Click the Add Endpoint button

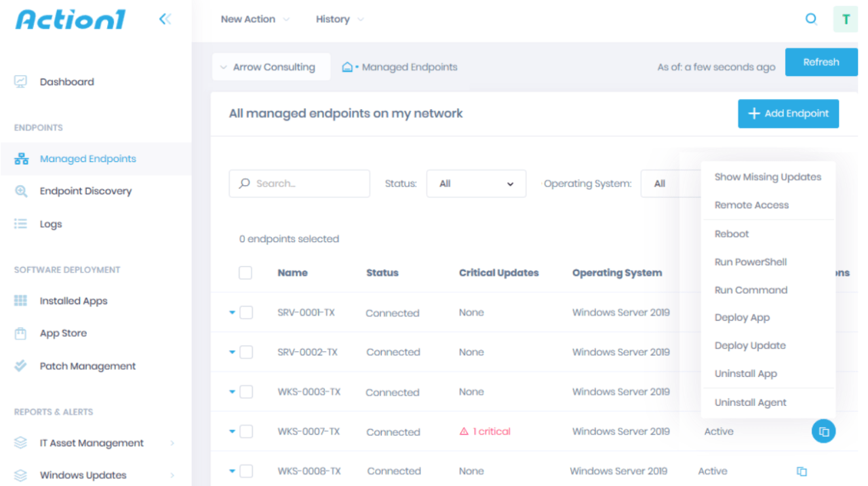pyautogui.click(x=788, y=114)
